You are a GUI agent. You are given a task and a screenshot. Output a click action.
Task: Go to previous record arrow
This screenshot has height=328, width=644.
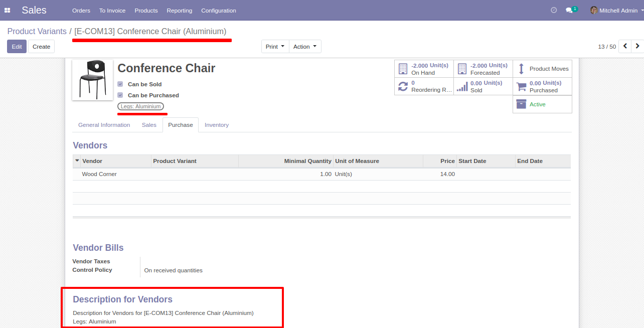(x=625, y=46)
